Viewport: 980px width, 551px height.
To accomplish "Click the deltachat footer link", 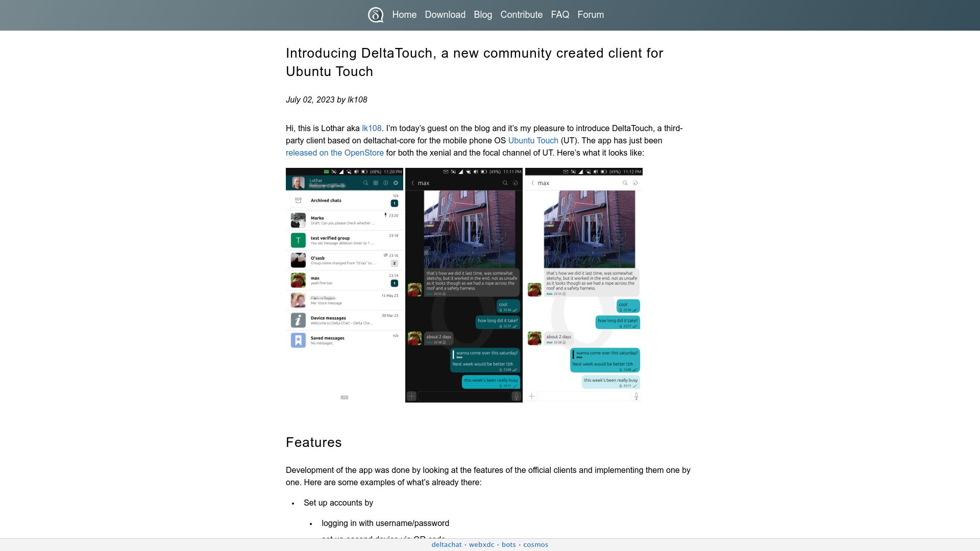I will coord(446,545).
